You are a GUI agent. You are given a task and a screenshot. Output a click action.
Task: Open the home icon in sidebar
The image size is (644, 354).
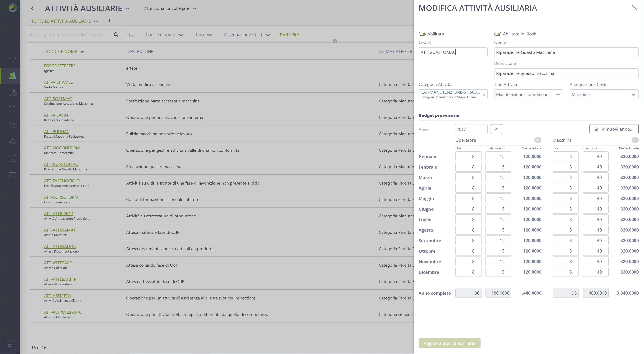(x=12, y=59)
